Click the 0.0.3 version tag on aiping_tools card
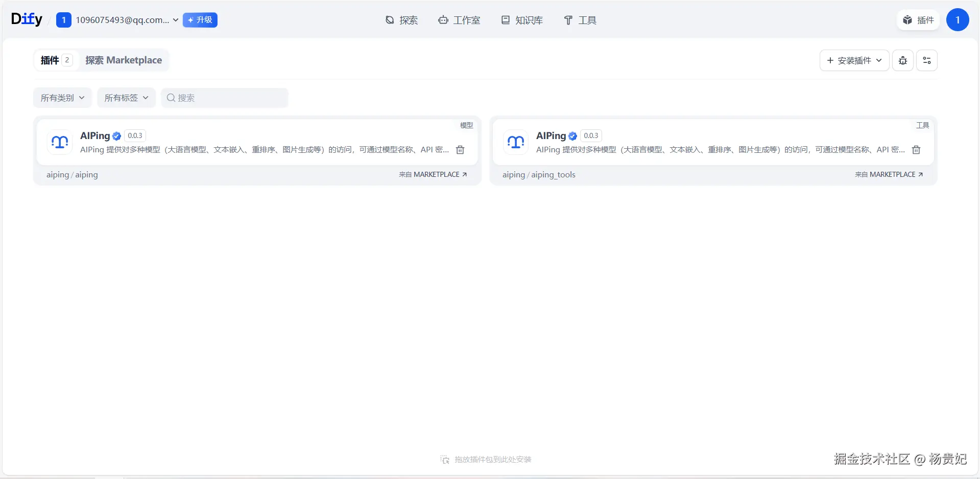The height and width of the screenshot is (479, 980). click(591, 135)
